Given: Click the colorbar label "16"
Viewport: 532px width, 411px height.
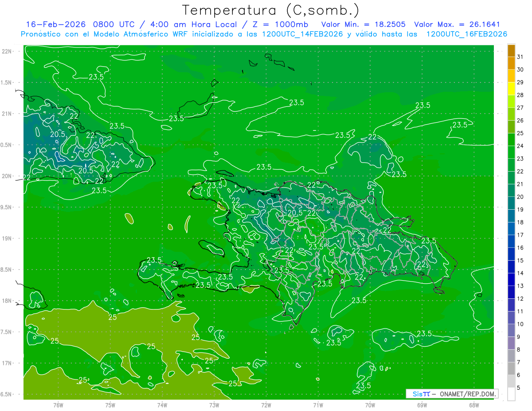Looking at the screenshot, I should tap(520, 248).
